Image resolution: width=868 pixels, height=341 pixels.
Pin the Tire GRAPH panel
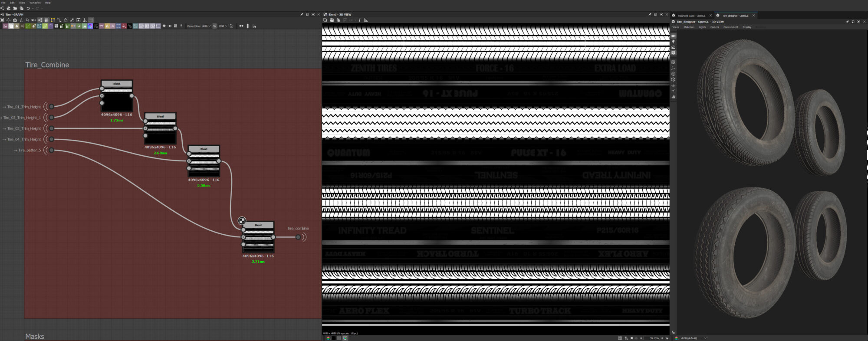[x=302, y=14]
